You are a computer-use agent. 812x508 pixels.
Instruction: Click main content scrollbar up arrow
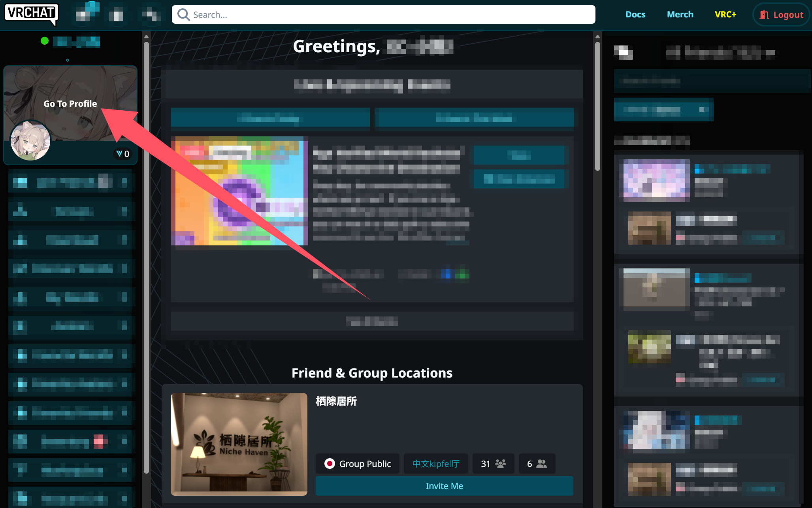[597, 36]
